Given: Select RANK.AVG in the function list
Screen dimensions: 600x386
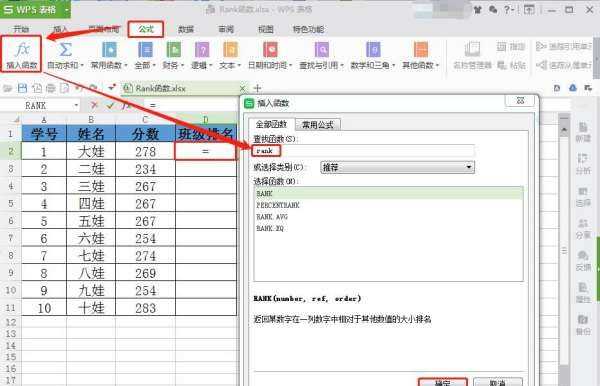Looking at the screenshot, I should click(388, 217).
